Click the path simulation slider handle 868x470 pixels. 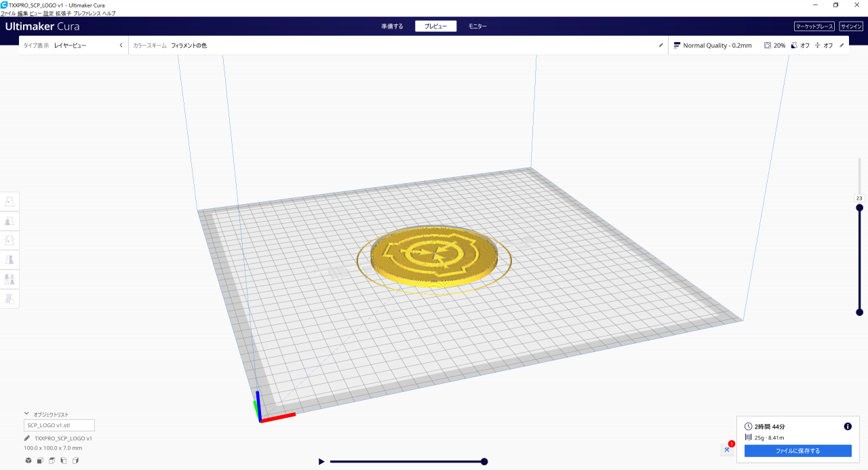click(x=484, y=462)
